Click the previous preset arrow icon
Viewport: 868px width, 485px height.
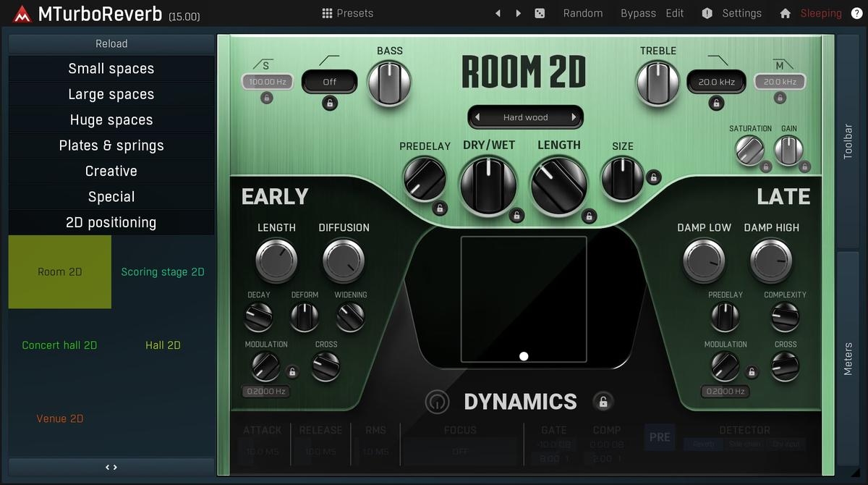498,13
